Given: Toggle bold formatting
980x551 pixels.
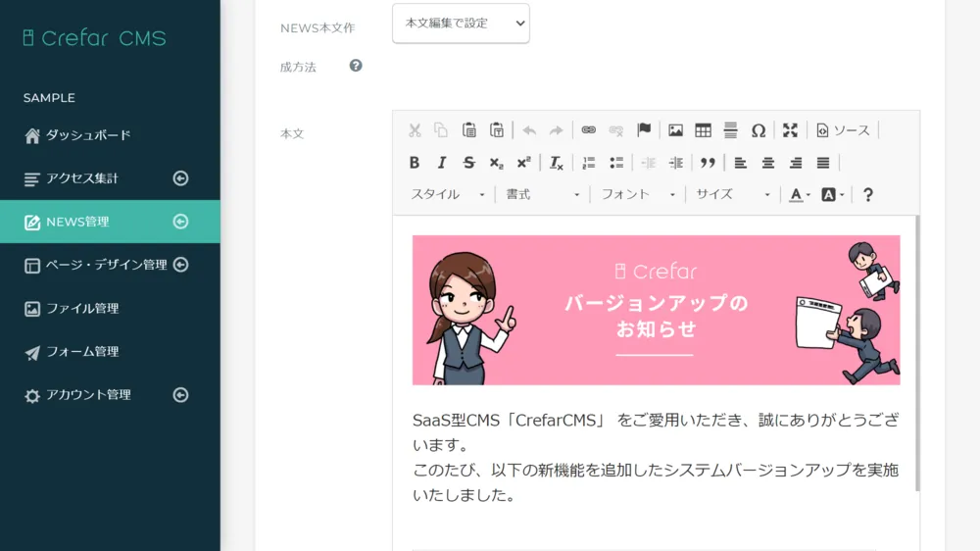Looking at the screenshot, I should click(415, 163).
